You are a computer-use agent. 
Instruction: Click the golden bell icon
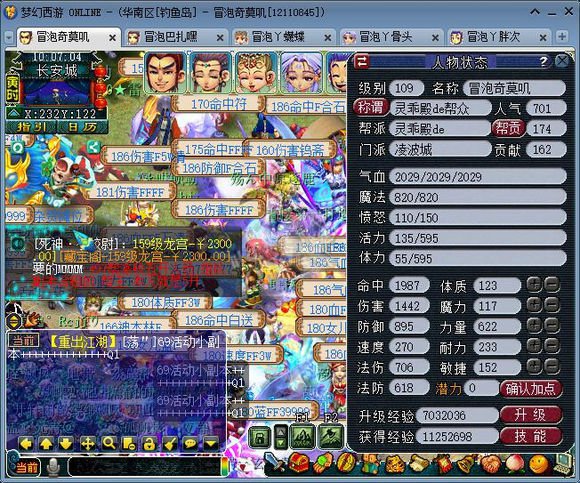click(466, 464)
